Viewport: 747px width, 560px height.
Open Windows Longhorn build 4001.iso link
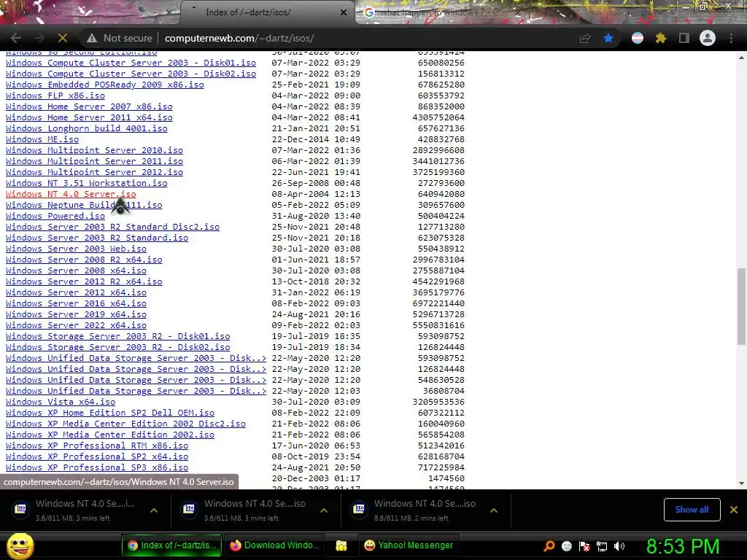86,128
